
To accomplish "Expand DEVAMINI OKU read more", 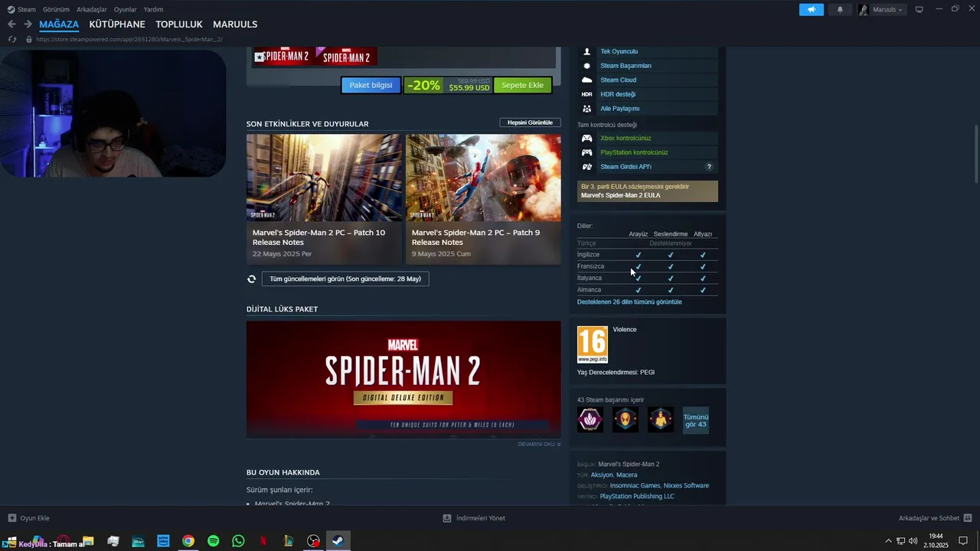I will point(539,444).
